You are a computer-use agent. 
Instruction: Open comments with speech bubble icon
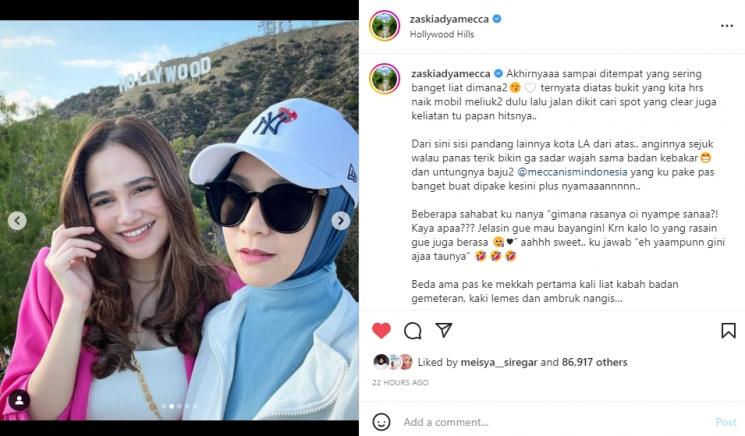click(x=412, y=331)
